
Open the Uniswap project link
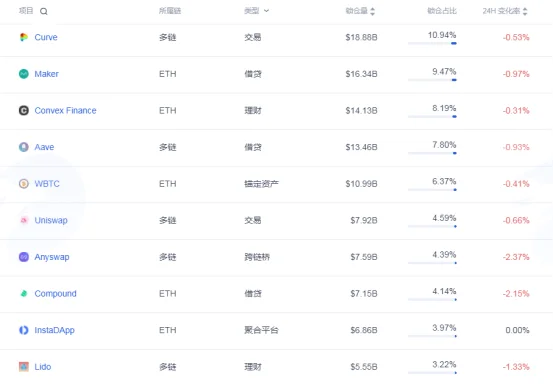51,220
